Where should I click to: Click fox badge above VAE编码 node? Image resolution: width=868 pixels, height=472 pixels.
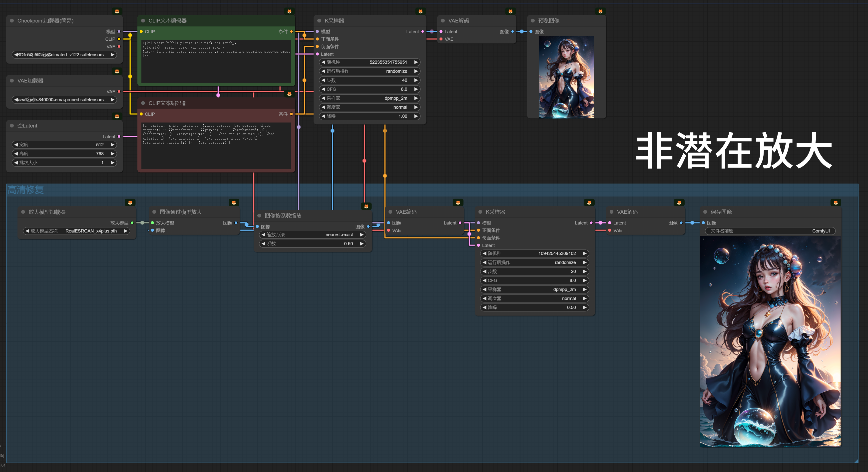click(x=458, y=202)
